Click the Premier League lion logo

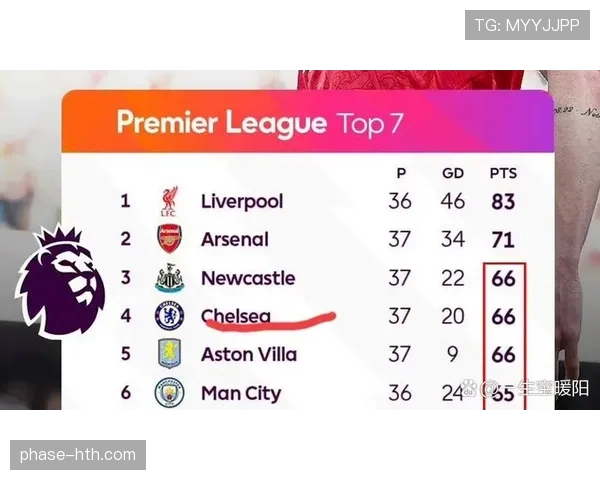(x=62, y=282)
